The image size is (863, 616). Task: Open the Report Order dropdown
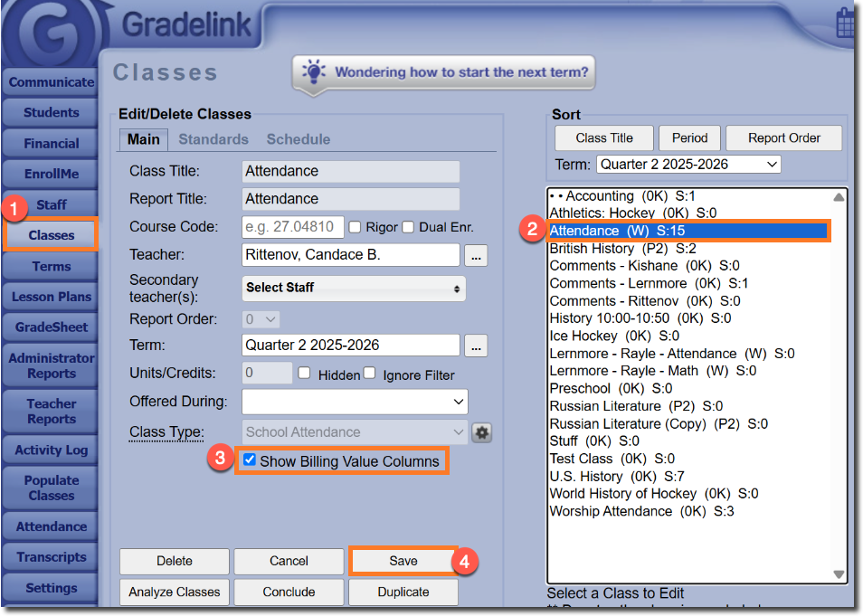[x=261, y=319]
